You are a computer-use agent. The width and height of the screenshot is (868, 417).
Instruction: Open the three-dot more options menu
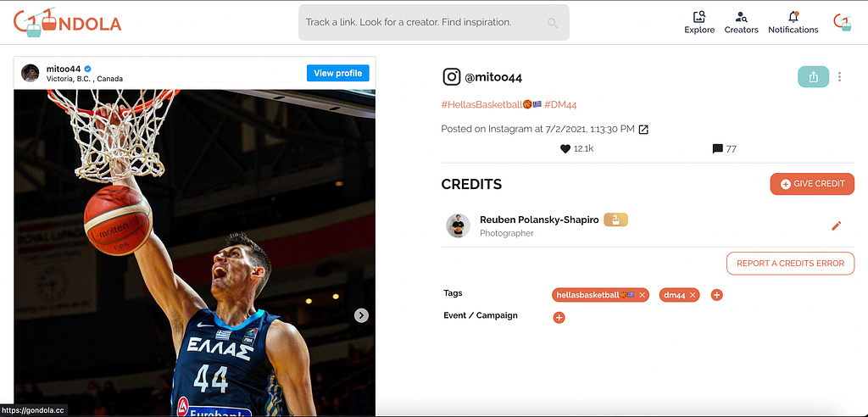tap(840, 77)
